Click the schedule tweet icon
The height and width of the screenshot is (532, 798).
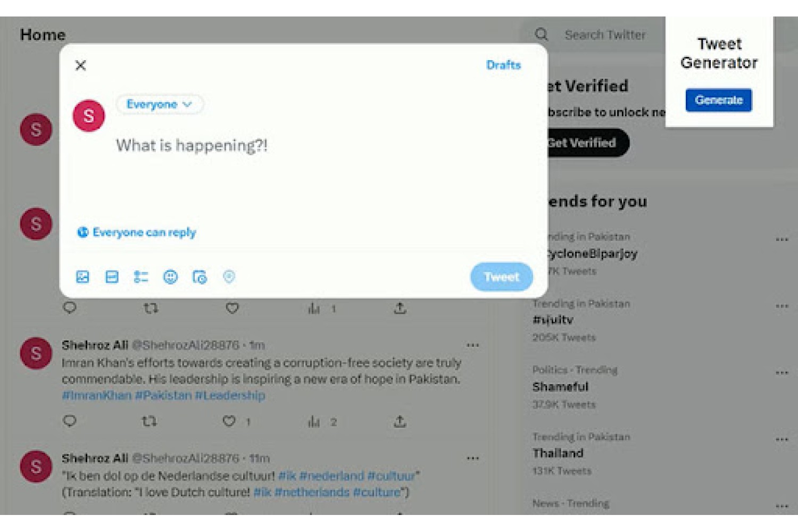[199, 277]
